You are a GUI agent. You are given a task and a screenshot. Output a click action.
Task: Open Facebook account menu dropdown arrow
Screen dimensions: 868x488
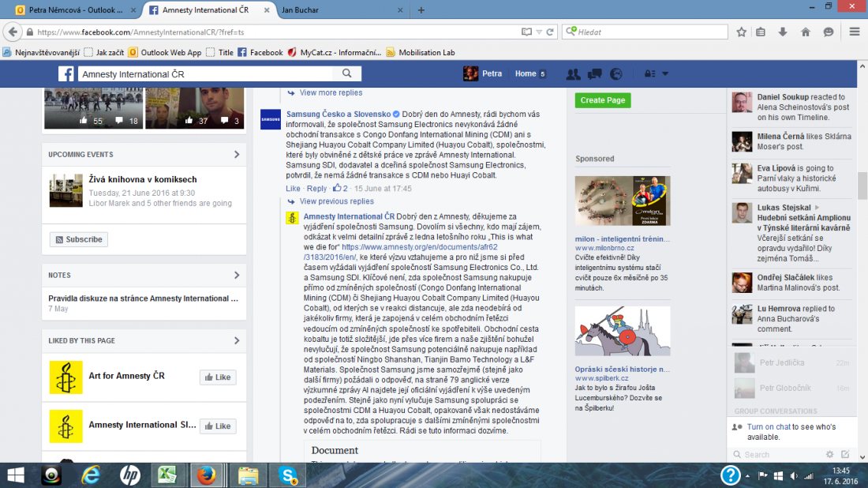pyautogui.click(x=665, y=73)
